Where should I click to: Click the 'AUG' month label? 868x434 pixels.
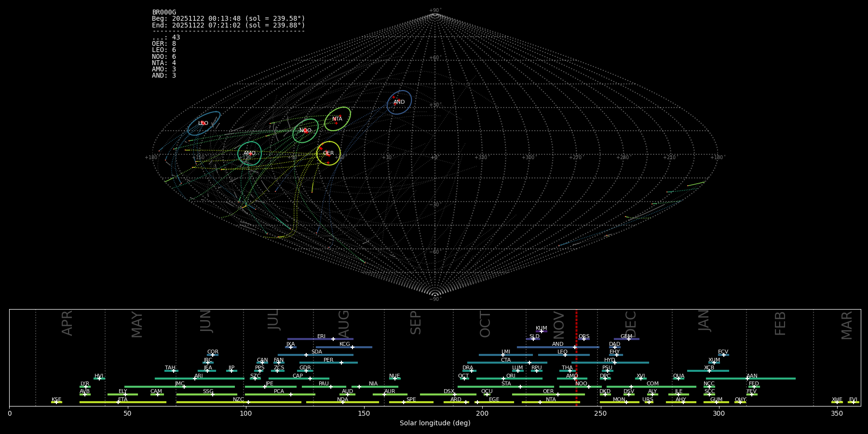[344, 324]
